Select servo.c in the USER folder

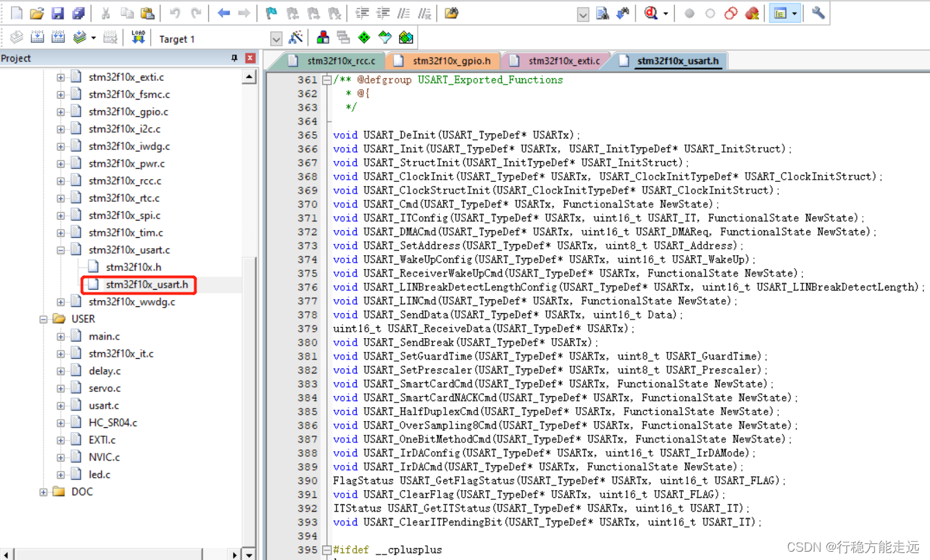[104, 389]
